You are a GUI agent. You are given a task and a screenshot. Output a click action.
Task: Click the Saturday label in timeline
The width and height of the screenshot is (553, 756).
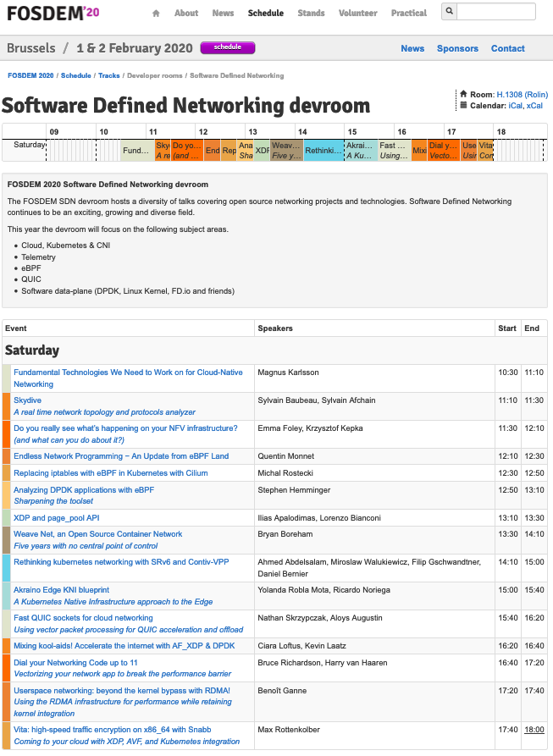tap(29, 145)
